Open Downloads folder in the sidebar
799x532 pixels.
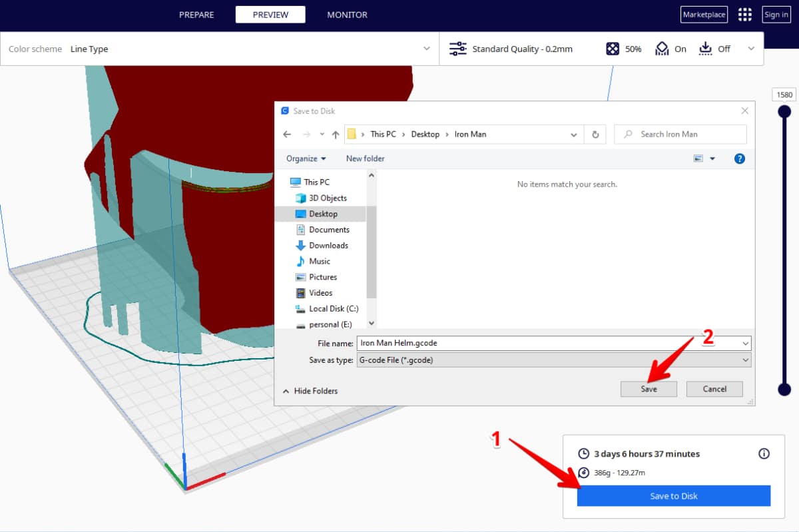[328, 246]
